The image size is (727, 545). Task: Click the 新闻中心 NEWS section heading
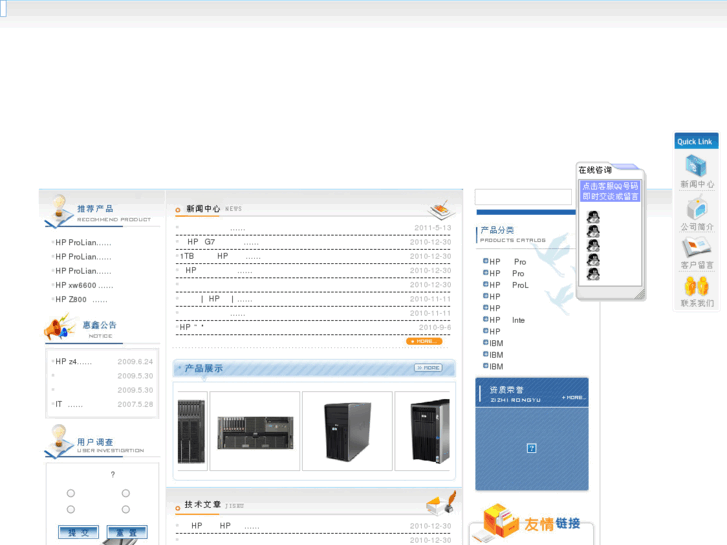tap(213, 209)
